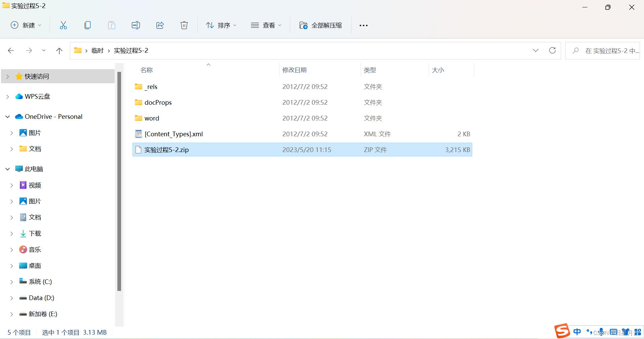The image size is (644, 339).
Task: Open recent locations dropdown chevron
Action: point(44,51)
